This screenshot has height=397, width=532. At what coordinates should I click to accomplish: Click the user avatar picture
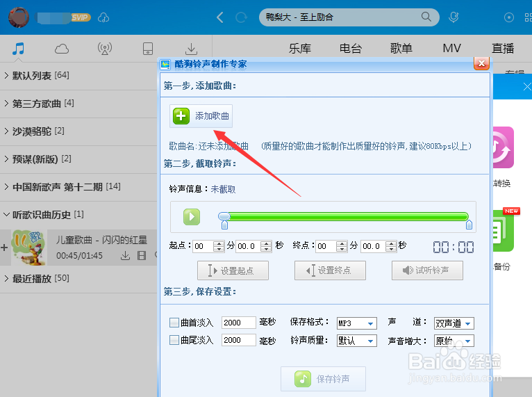click(19, 17)
